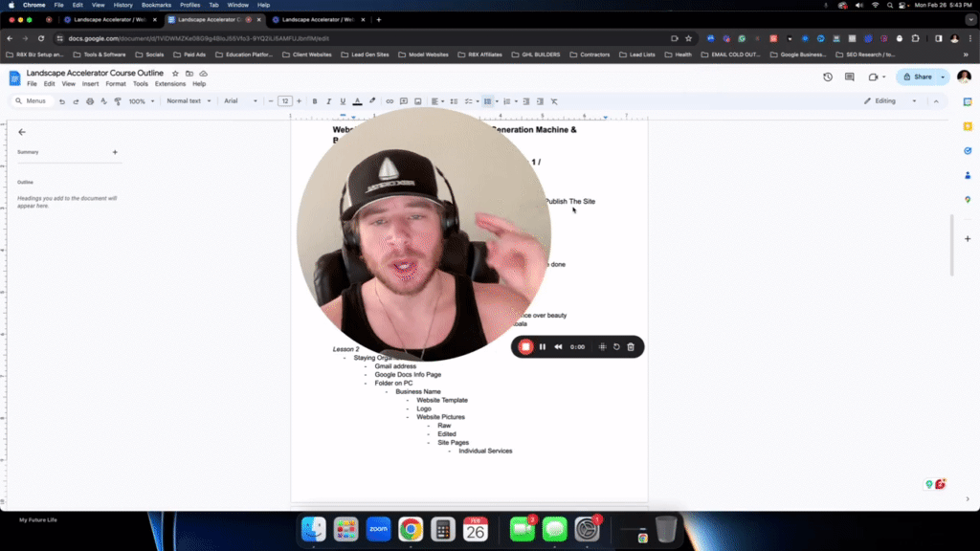980x551 pixels.
Task: Add a document summary with the plus button
Action: coord(115,151)
